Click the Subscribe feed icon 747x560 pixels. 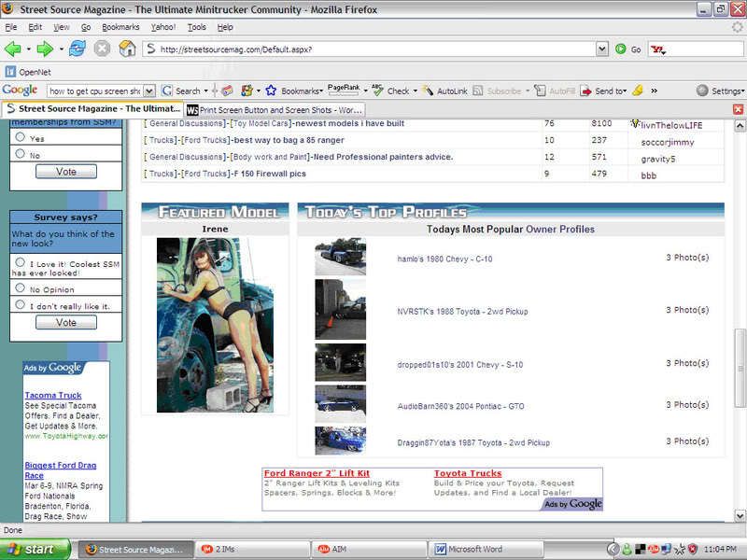click(x=478, y=91)
